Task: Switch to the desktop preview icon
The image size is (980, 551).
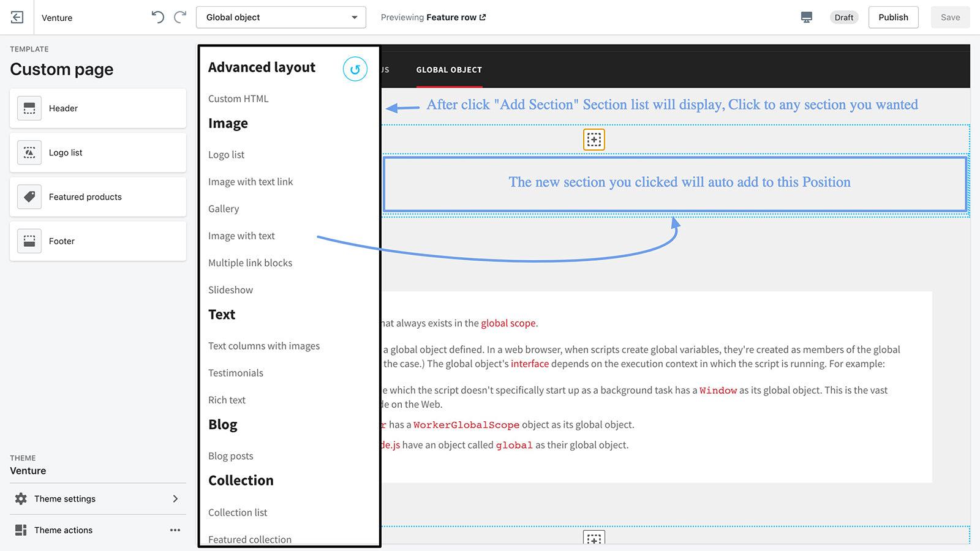Action: click(x=807, y=17)
